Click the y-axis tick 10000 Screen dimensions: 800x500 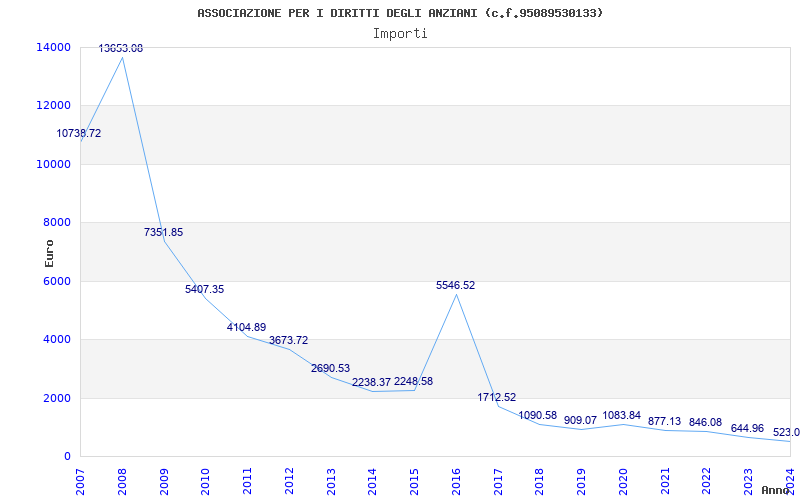(x=54, y=164)
